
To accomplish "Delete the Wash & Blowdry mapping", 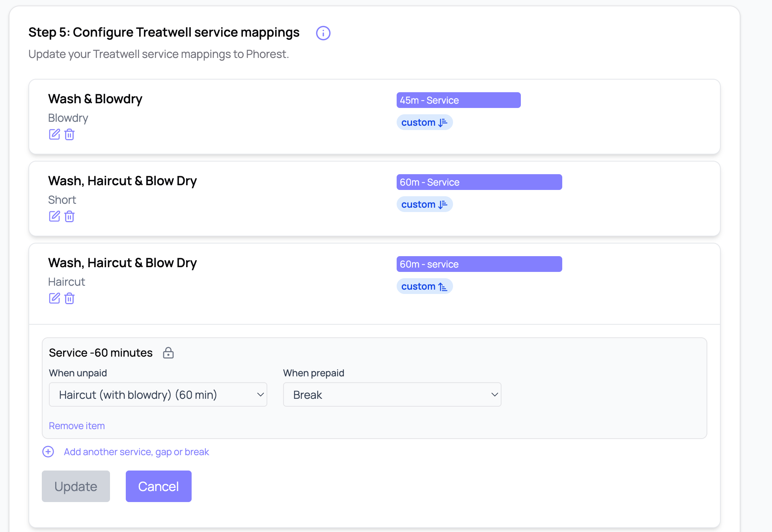I will (69, 134).
